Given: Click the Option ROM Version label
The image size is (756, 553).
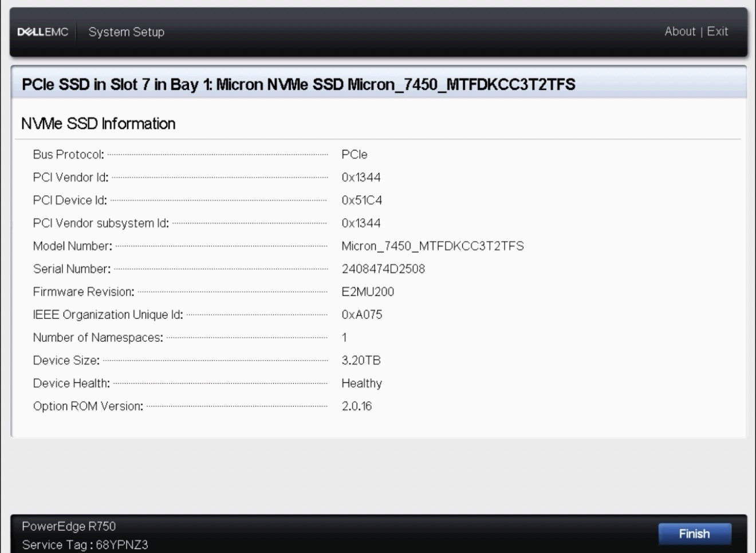Looking at the screenshot, I should [x=88, y=406].
